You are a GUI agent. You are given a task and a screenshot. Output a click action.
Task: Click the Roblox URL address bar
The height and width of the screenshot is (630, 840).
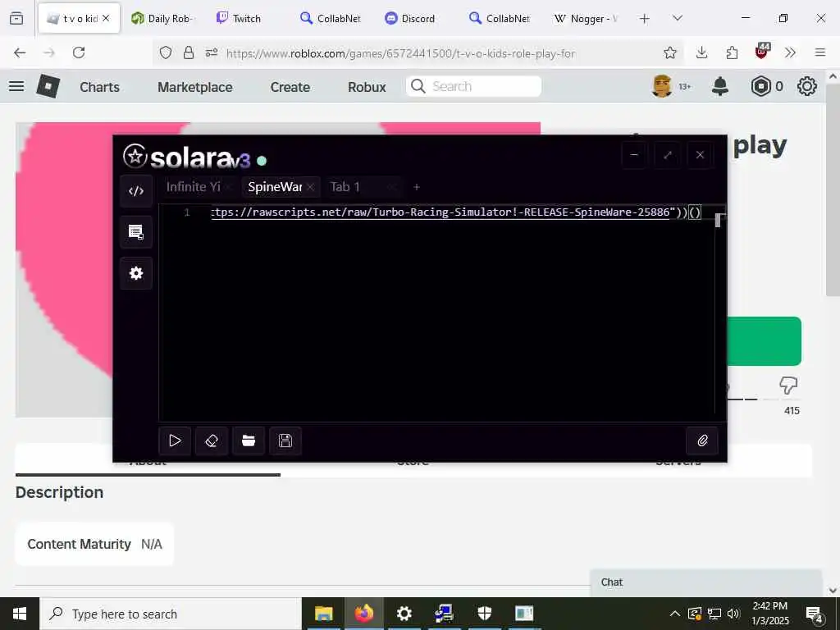(x=400, y=53)
